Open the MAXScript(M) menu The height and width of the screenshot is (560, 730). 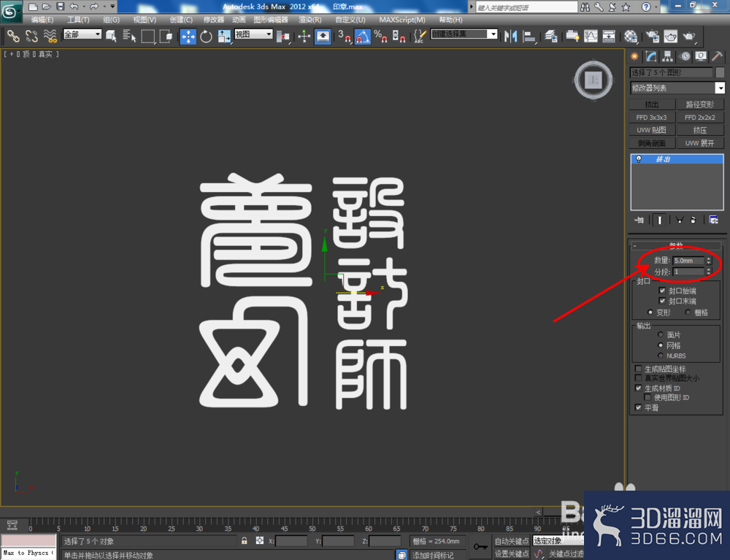[x=401, y=20]
